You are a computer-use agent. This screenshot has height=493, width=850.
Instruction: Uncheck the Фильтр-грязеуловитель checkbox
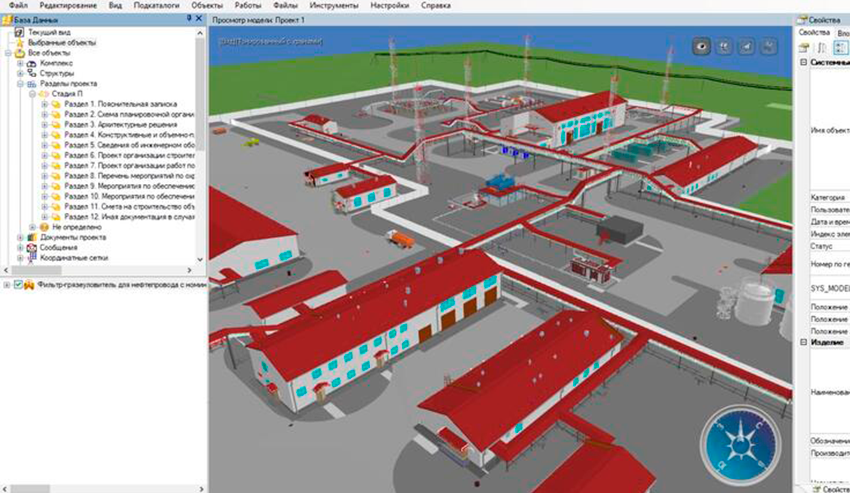coord(19,286)
